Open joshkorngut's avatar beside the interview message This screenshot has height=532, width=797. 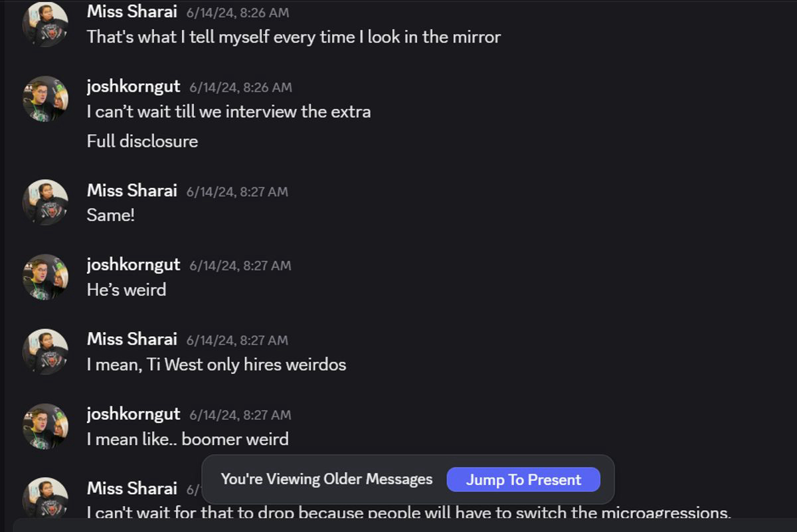(x=45, y=99)
